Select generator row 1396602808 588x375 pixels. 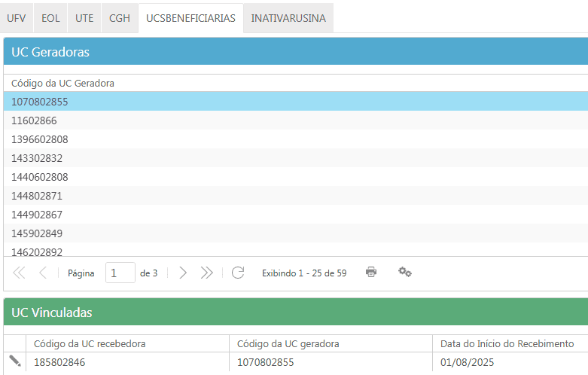(39, 139)
